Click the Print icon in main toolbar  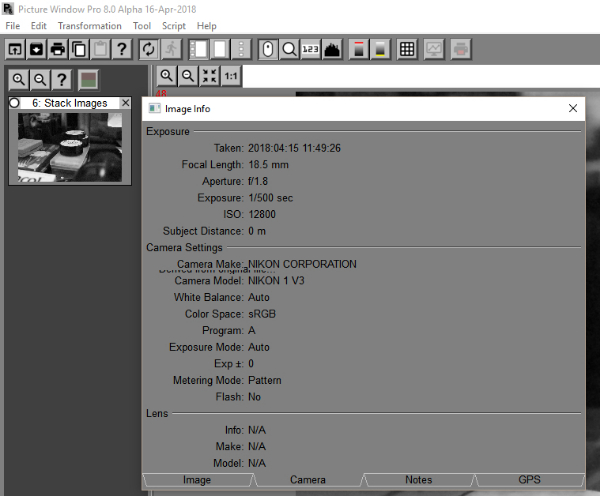57,49
